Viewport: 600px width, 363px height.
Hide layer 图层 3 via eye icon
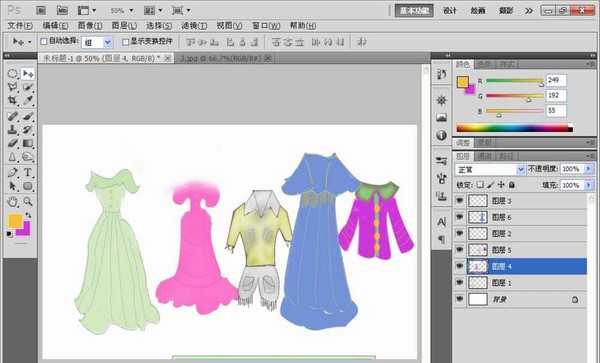pos(460,200)
